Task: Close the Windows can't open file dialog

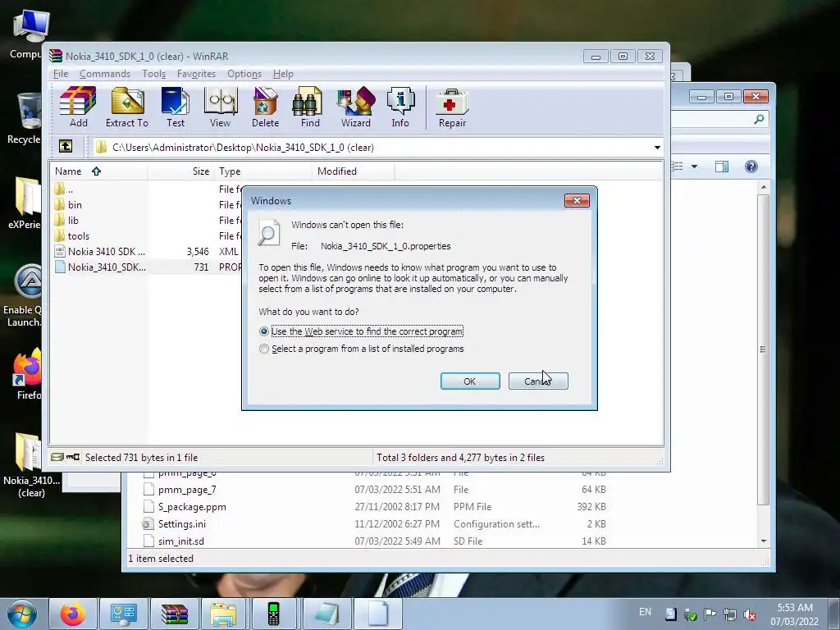Action: (577, 200)
